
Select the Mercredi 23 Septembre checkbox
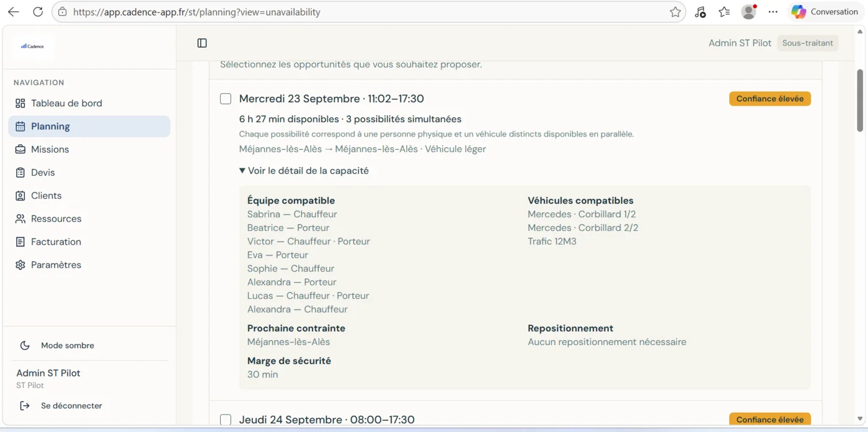pyautogui.click(x=226, y=99)
